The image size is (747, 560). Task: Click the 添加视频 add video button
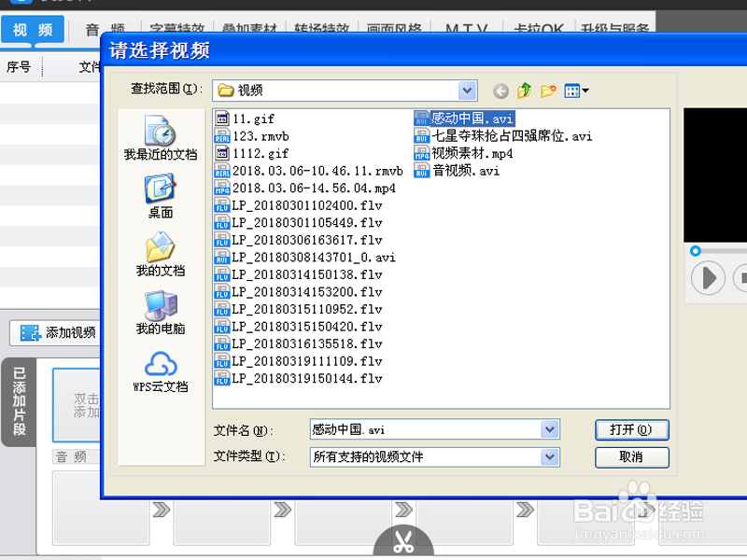click(x=55, y=332)
